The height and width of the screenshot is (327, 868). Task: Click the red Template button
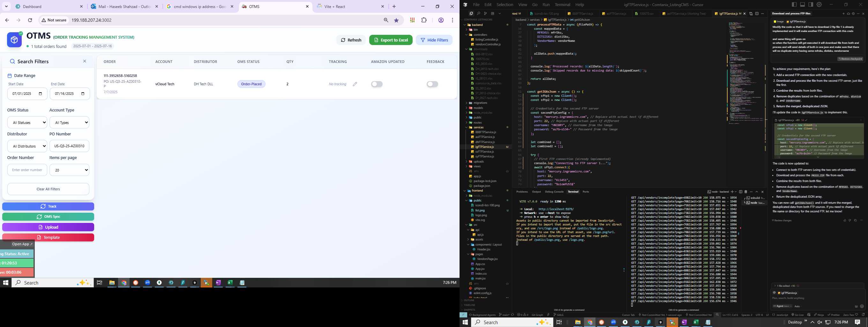48,237
